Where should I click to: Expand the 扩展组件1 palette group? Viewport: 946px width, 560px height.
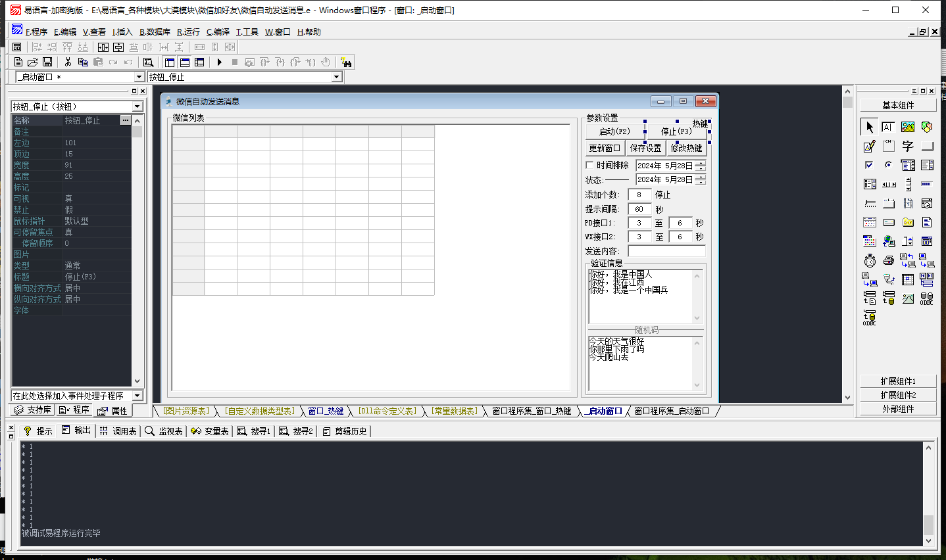pos(898,381)
